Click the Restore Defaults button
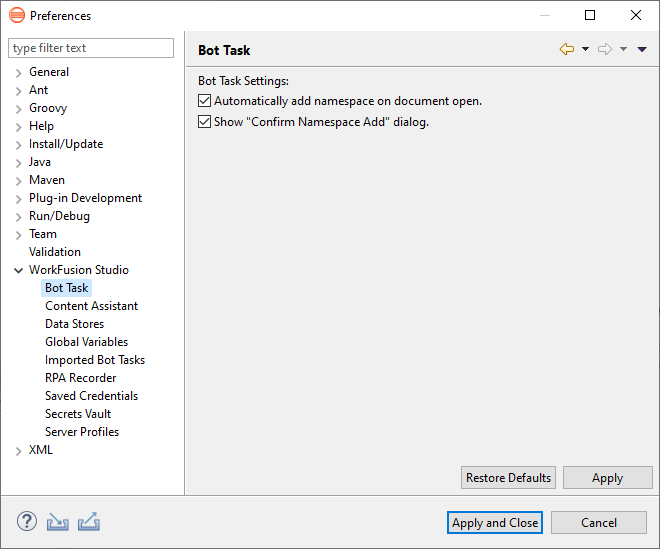 (508, 477)
